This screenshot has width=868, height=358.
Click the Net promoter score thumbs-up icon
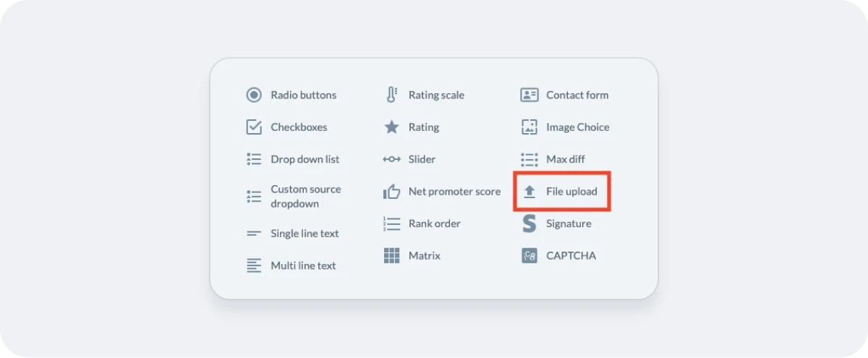[391, 192]
